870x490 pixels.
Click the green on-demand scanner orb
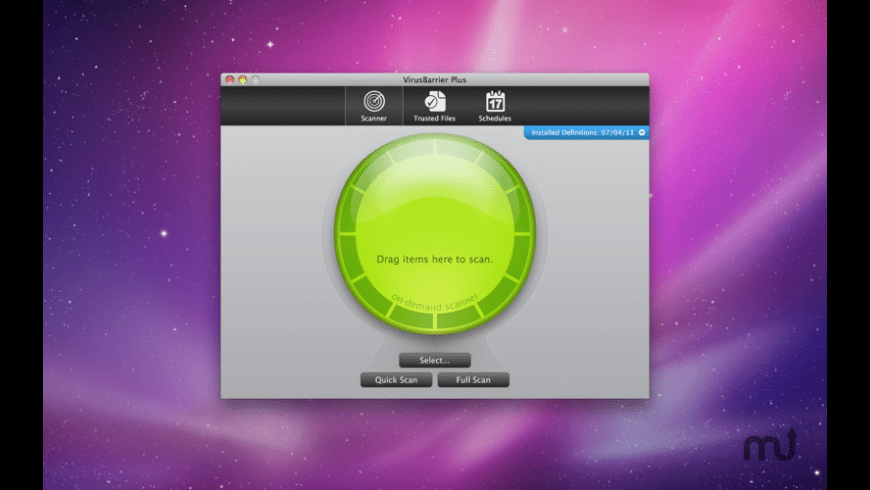tap(435, 233)
